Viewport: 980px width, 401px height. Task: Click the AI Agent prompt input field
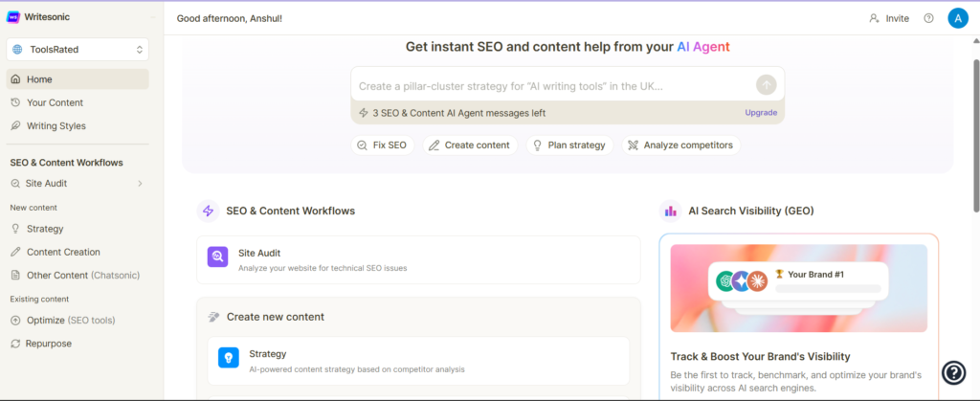[x=553, y=85]
